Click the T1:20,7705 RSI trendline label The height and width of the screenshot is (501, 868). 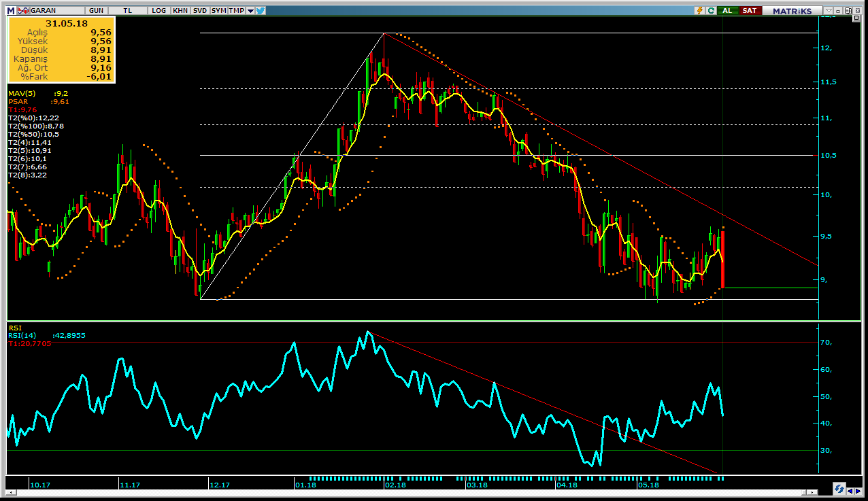click(x=29, y=343)
